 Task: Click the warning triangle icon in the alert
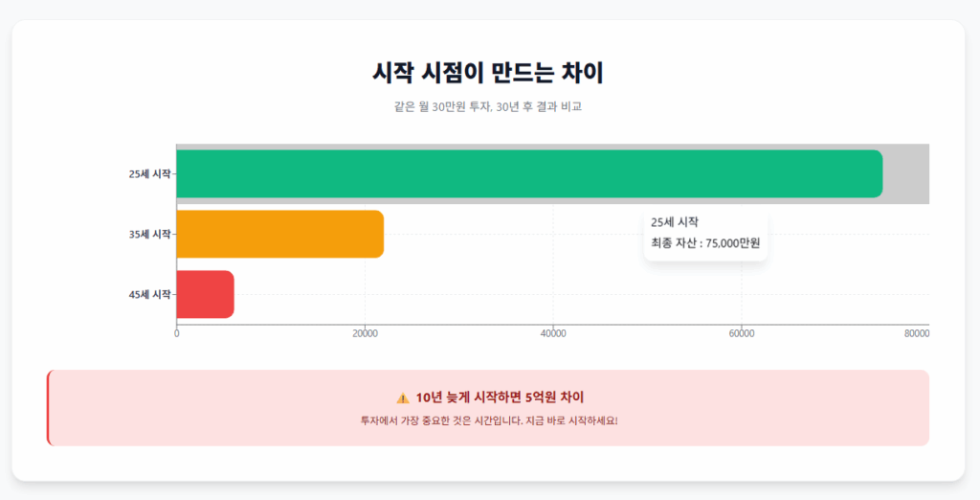pos(402,398)
